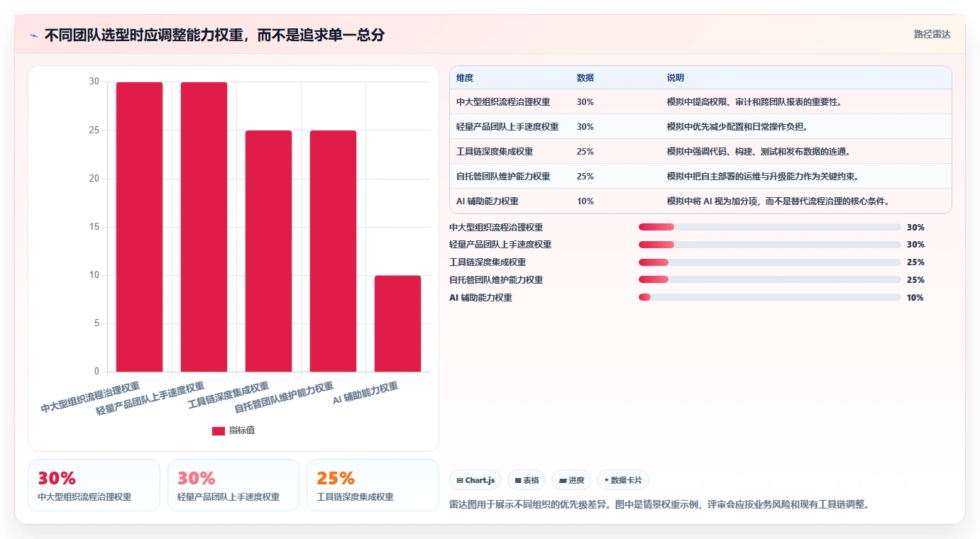Click the chart bar for 工具链深度集成权重
This screenshot has height=539, width=980.
(x=268, y=251)
